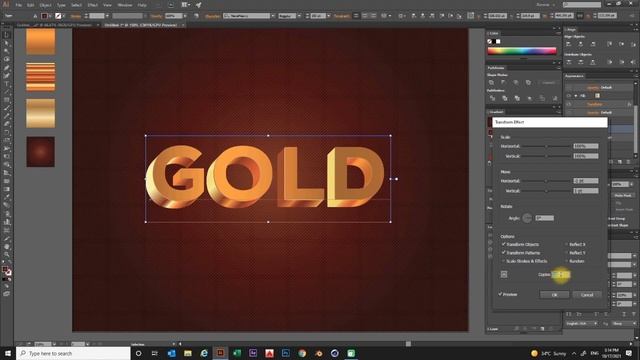This screenshot has height=360, width=640.
Task: Click the Merge pathfinder icon
Action: [517, 98]
